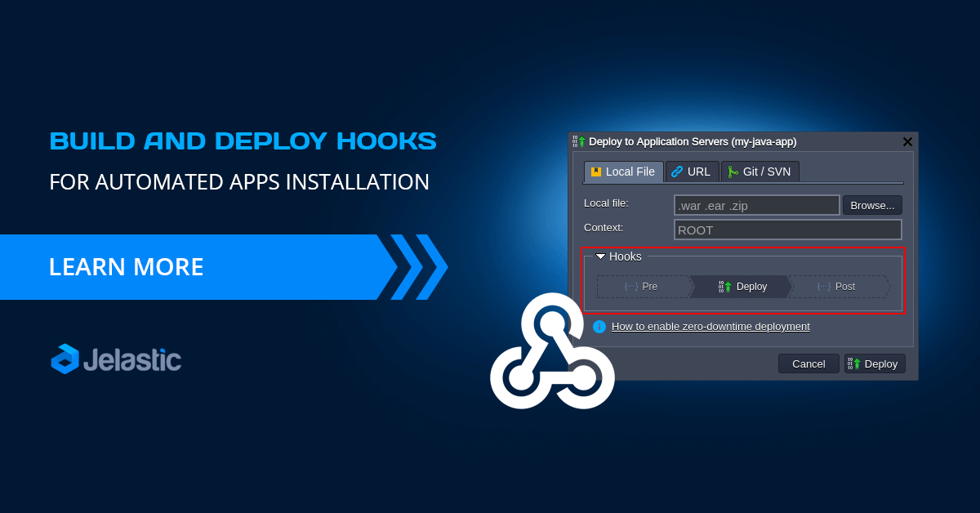Confirm with the Deploy button
Image resolution: width=980 pixels, height=513 pixels.
[875, 364]
